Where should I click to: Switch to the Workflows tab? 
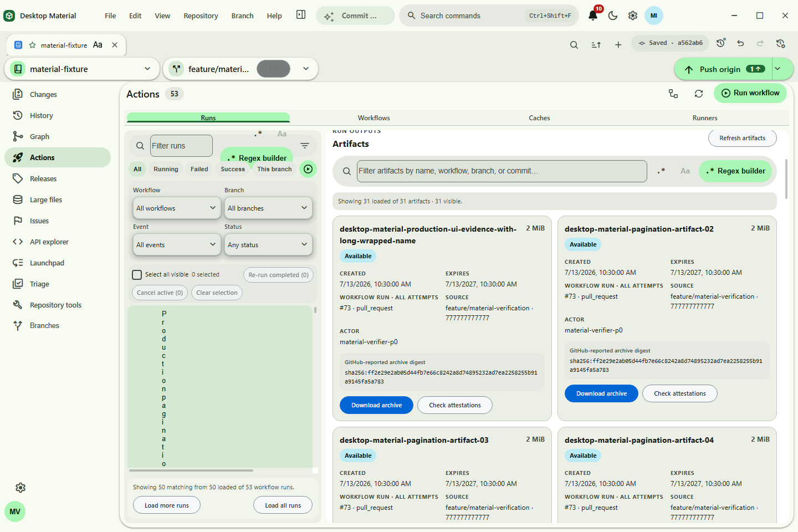tap(374, 117)
